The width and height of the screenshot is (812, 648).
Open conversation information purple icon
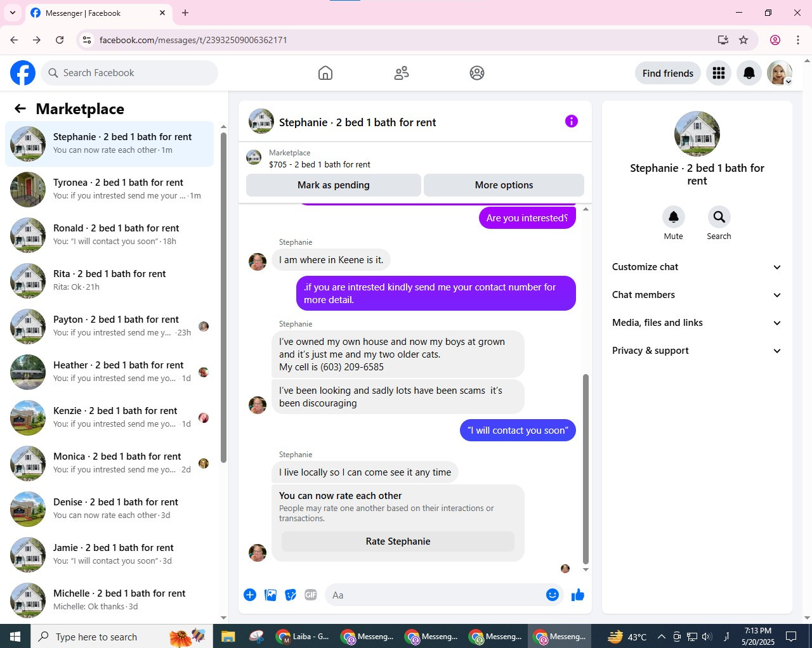(572, 121)
